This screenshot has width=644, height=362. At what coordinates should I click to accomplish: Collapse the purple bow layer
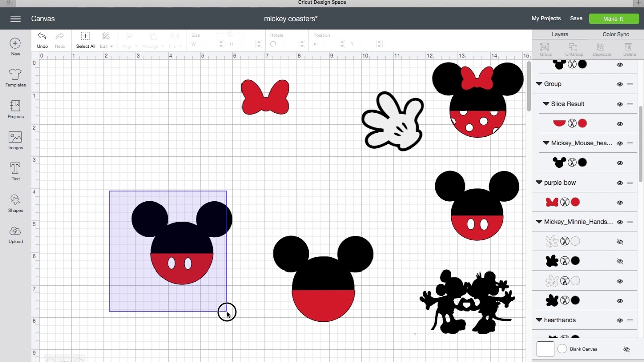pyautogui.click(x=539, y=183)
